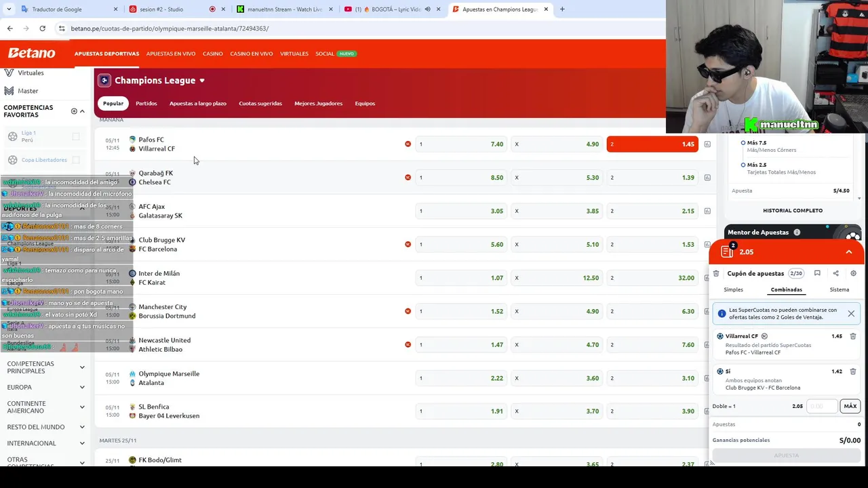Collapse the bet slip panel

[x=848, y=252]
